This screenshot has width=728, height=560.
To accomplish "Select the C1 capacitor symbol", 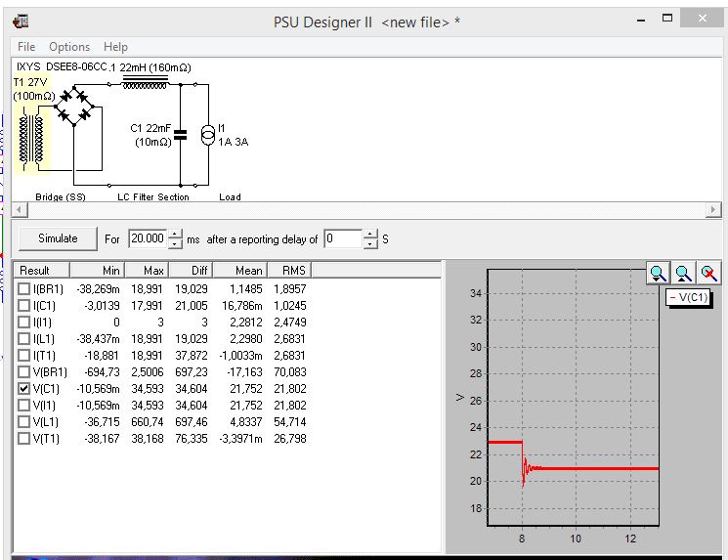I will (180, 135).
